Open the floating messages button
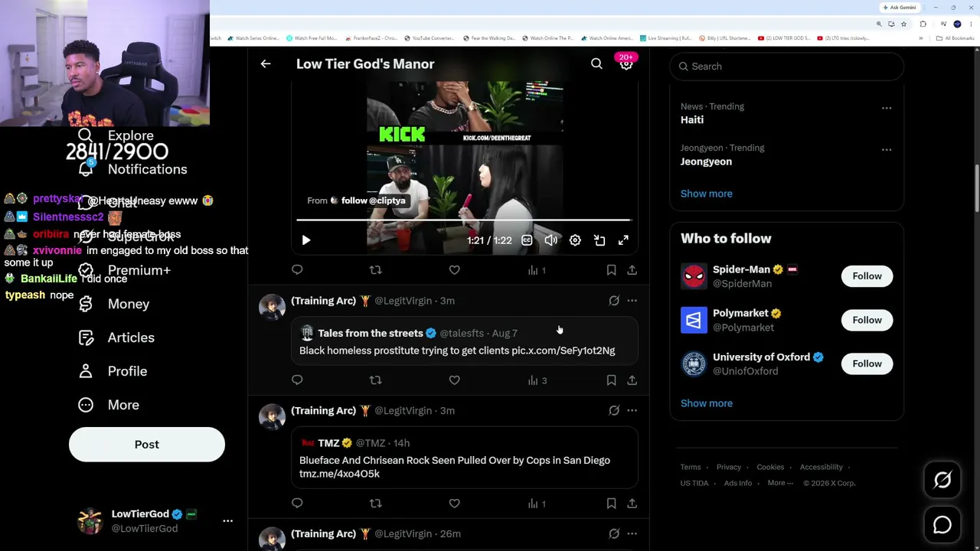 point(942,525)
